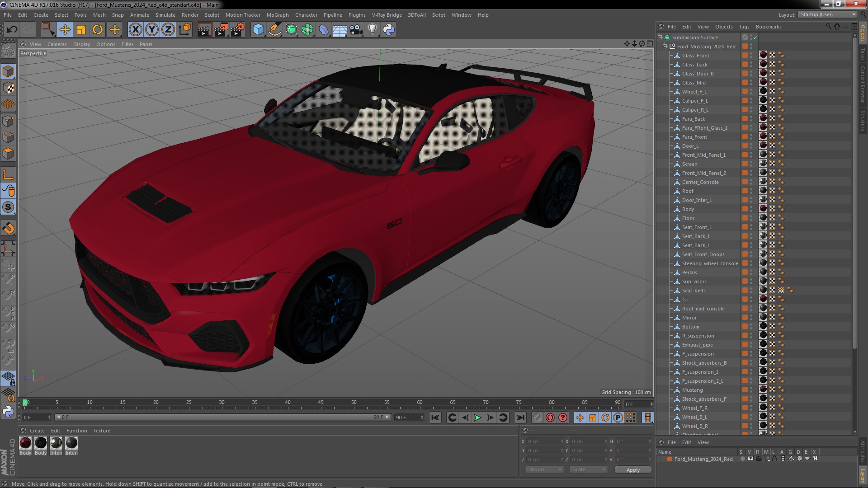Open the vertical Takes tab

tap(863, 54)
